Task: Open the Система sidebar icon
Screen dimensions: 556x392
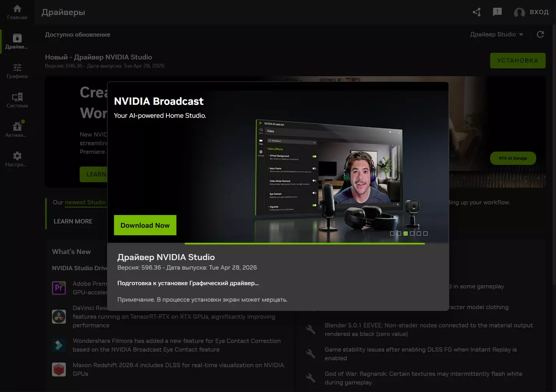Action: pyautogui.click(x=17, y=97)
